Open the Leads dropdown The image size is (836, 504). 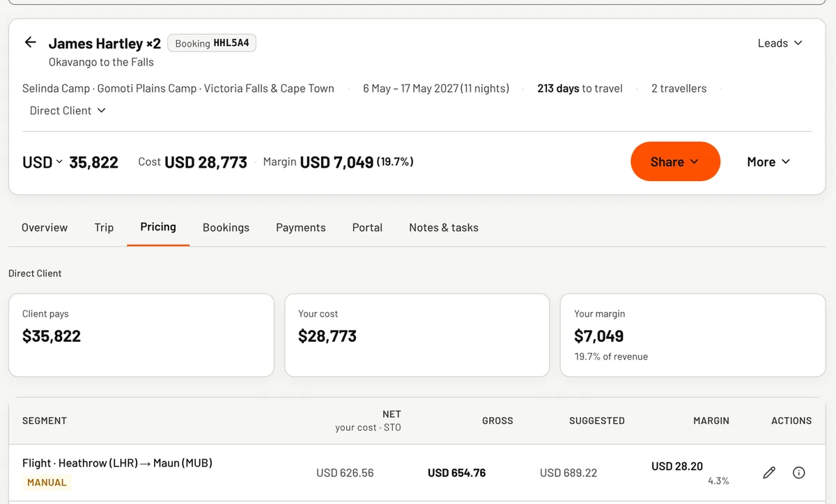(x=780, y=43)
